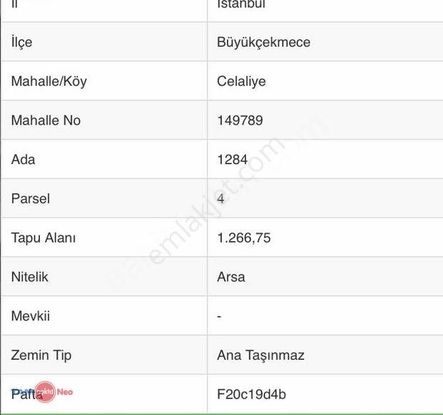443x415 pixels.
Task: Select Ada value 1284
Action: [232, 159]
